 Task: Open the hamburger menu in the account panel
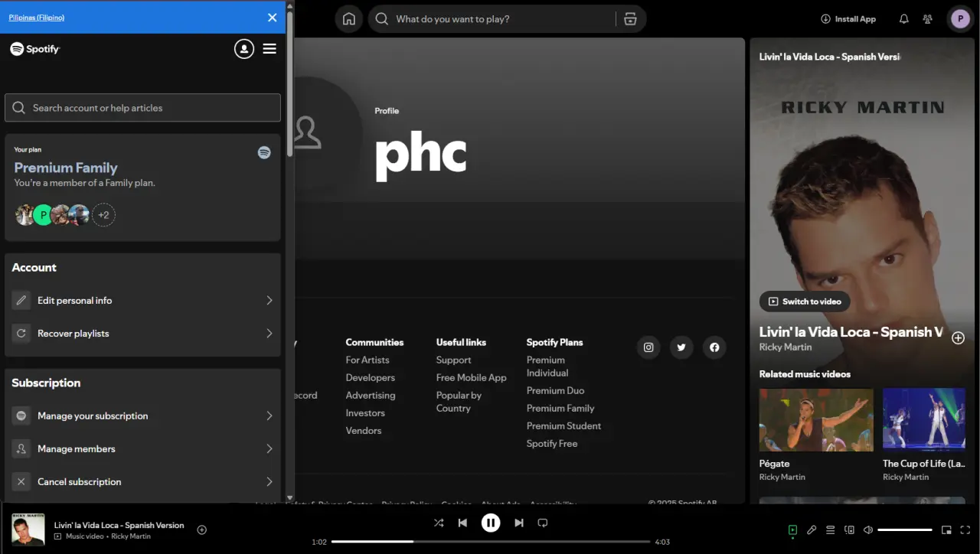[x=269, y=49]
